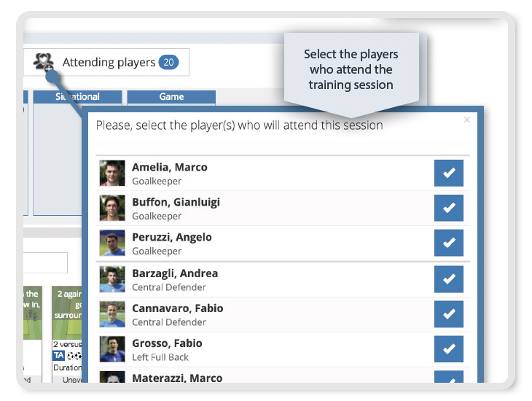Click Buffon, Gianluigi player photo
This screenshot has width=532, height=401.
point(112,208)
